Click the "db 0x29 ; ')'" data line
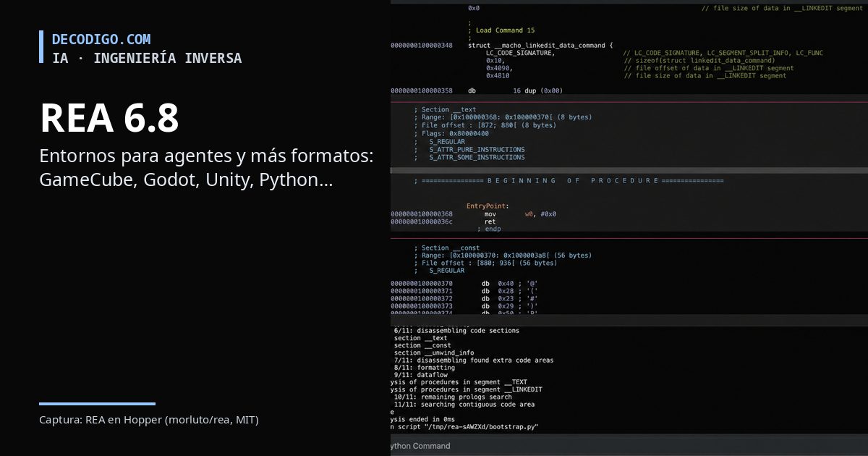 [510, 307]
